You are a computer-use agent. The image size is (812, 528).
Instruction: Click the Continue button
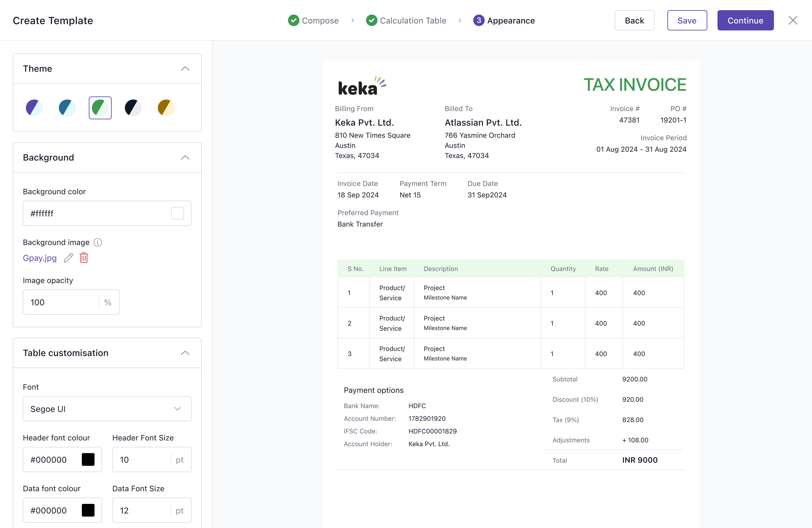tap(745, 21)
